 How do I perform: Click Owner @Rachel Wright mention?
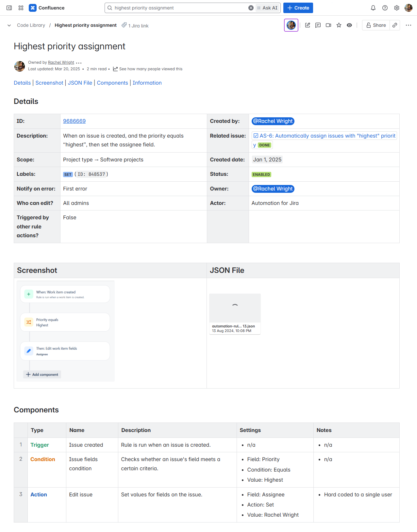point(273,189)
